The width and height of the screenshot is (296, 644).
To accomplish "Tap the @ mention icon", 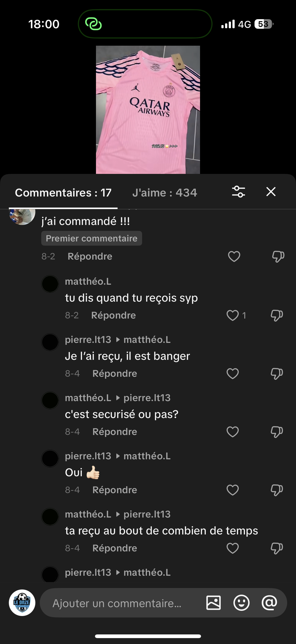I will 269,603.
